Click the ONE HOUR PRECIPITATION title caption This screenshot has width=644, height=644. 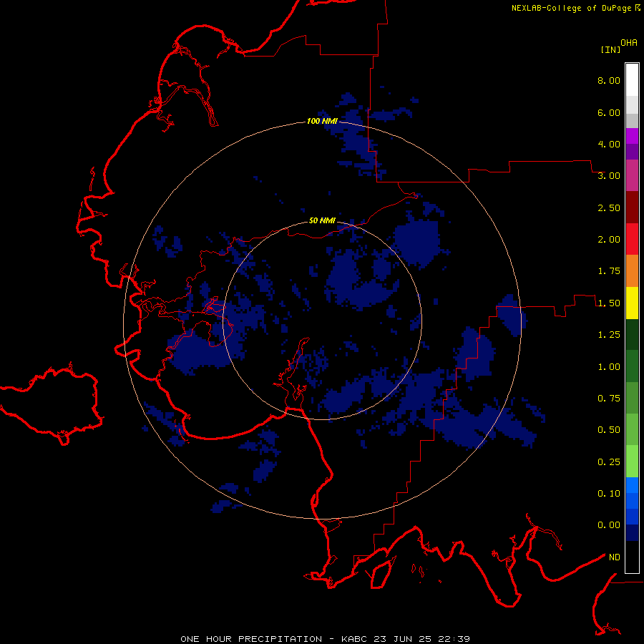click(325, 639)
